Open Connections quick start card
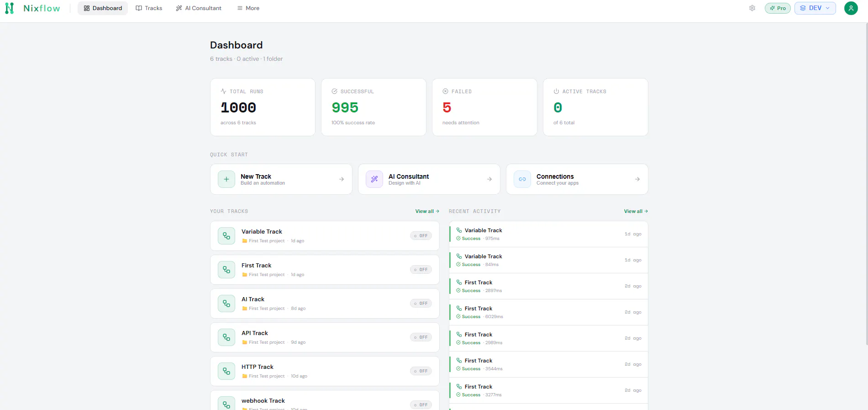 click(577, 179)
